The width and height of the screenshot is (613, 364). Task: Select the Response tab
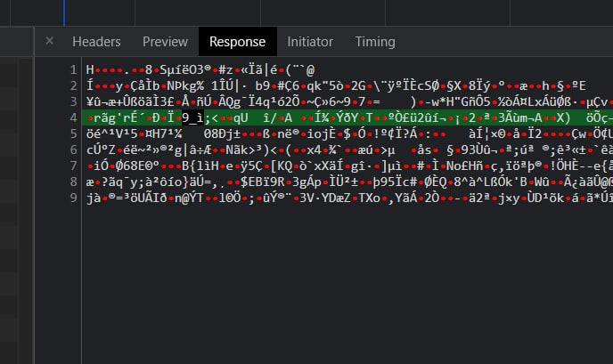pyautogui.click(x=237, y=42)
